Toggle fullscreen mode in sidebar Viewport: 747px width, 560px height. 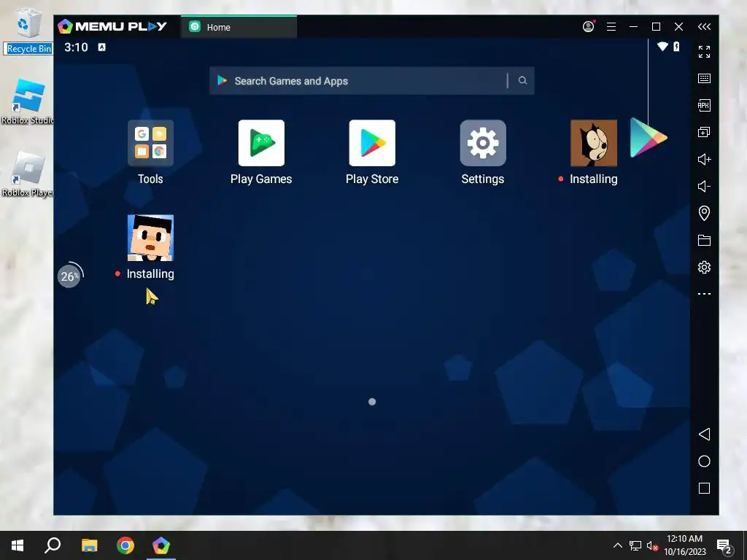pos(704,52)
